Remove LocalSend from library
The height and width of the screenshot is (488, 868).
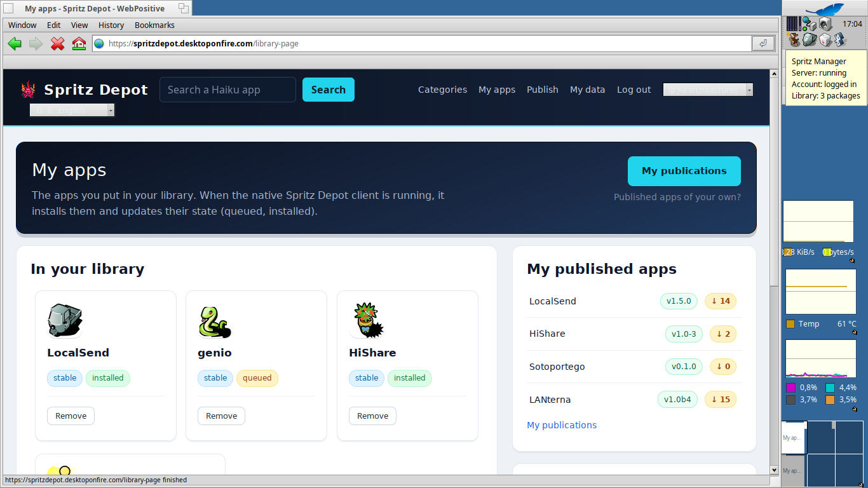click(71, 416)
